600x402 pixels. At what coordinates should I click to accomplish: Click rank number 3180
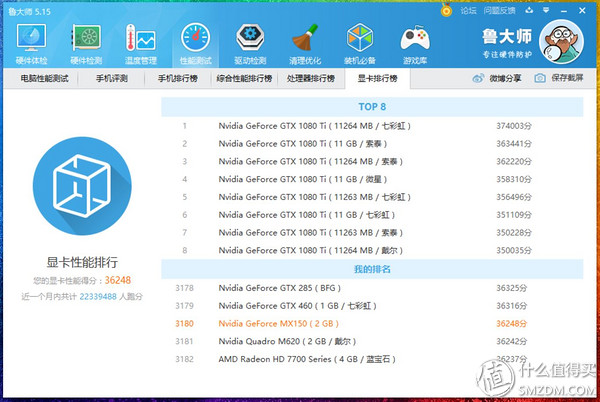(184, 324)
